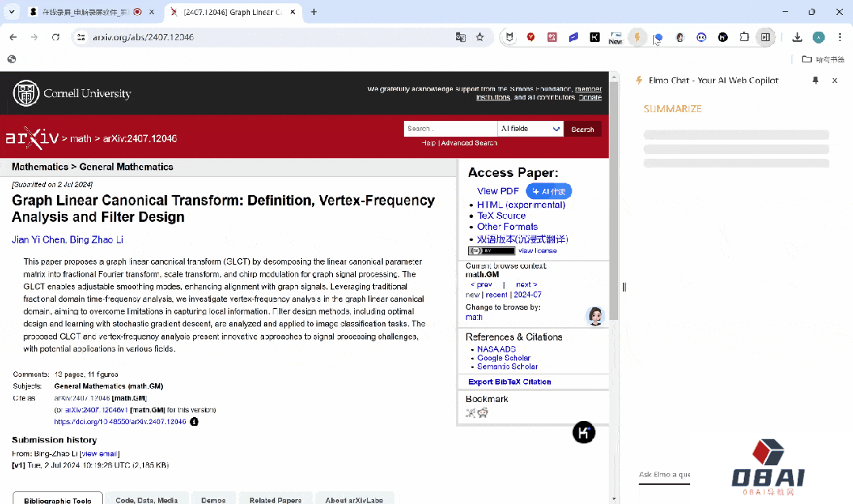Select the Related Papers tab
The image size is (853, 504).
(x=274, y=499)
